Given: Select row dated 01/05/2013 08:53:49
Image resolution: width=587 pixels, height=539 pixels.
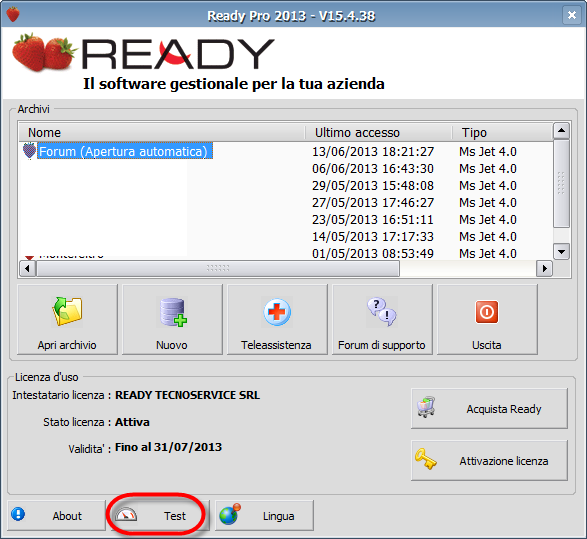Looking at the screenshot, I should pos(286,253).
